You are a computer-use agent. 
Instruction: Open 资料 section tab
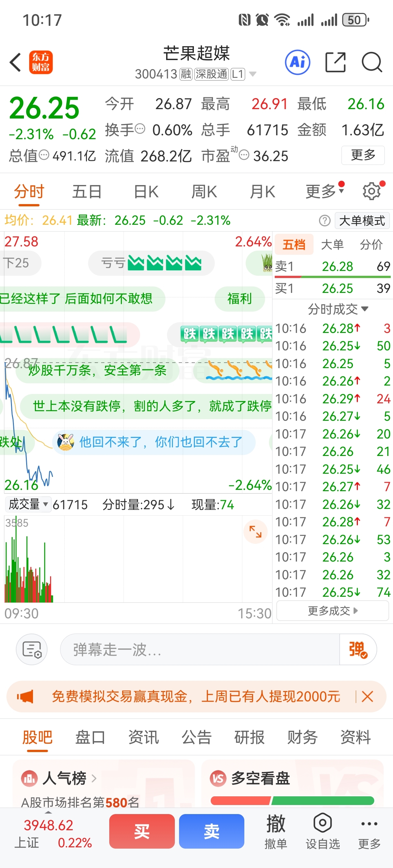pyautogui.click(x=355, y=737)
